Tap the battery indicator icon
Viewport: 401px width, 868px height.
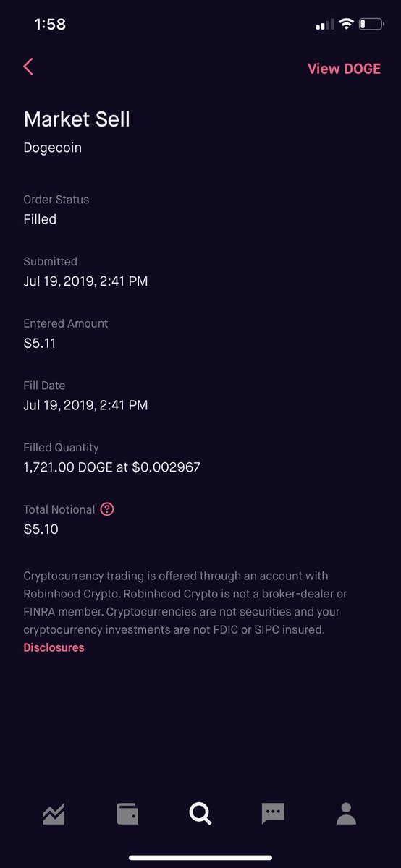pyautogui.click(x=371, y=25)
